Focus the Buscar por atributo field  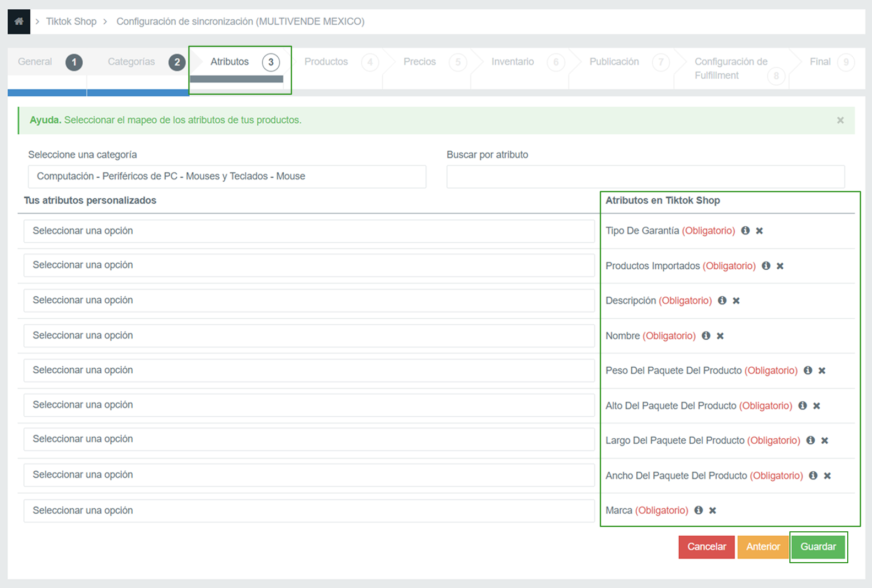point(645,177)
